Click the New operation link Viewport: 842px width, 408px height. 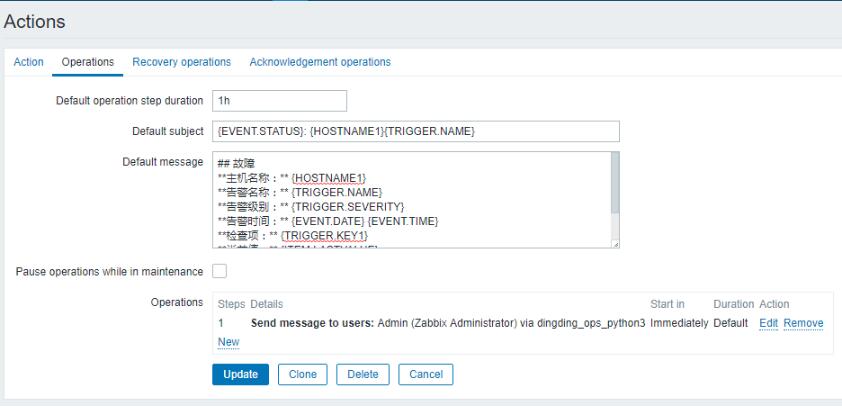point(228,343)
